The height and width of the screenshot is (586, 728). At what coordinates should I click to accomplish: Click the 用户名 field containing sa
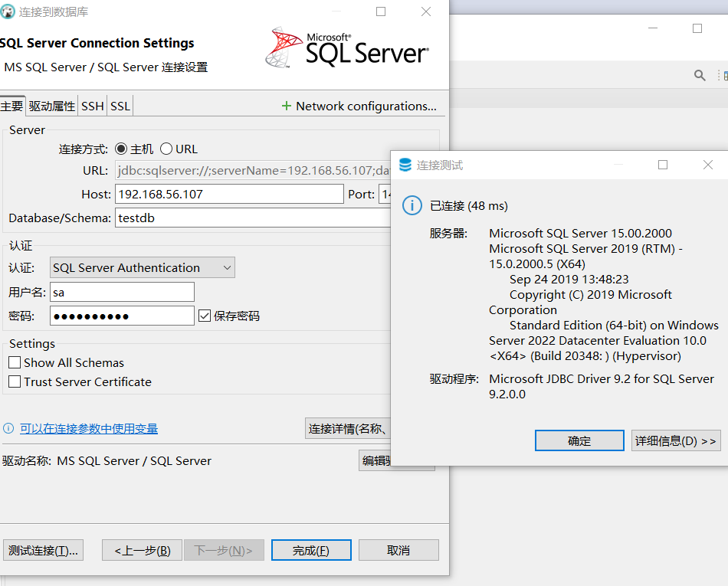click(122, 293)
